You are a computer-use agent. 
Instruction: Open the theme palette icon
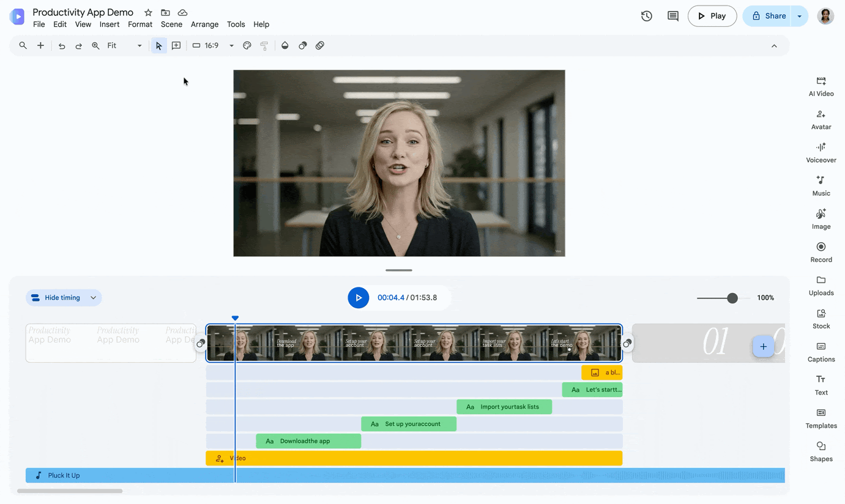point(247,45)
